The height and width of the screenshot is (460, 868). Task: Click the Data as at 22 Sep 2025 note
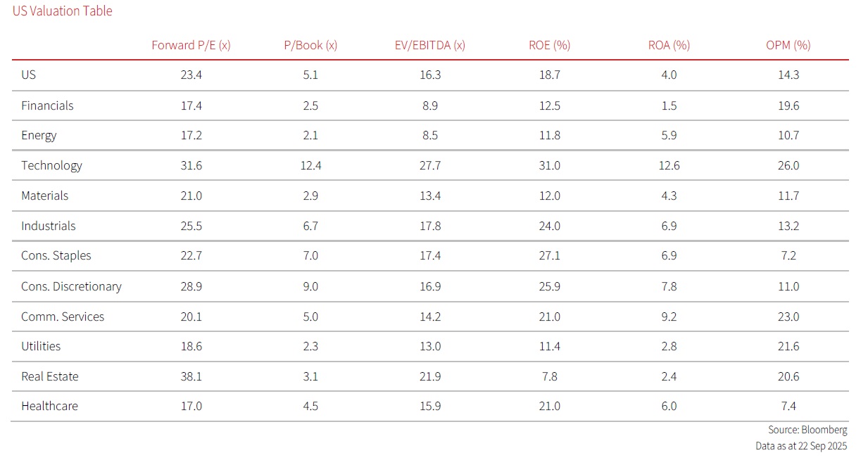pos(801,446)
